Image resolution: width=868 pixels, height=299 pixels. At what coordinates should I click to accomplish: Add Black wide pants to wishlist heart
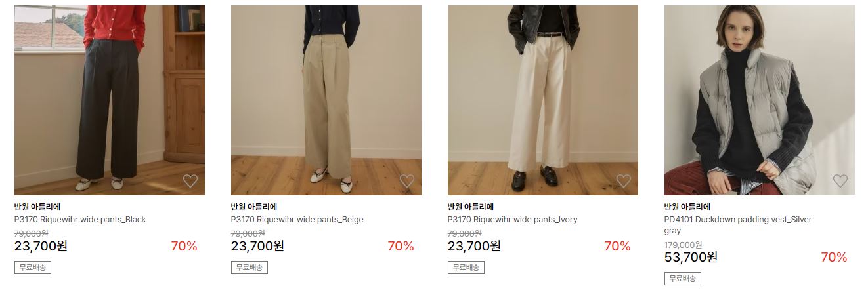(190, 181)
